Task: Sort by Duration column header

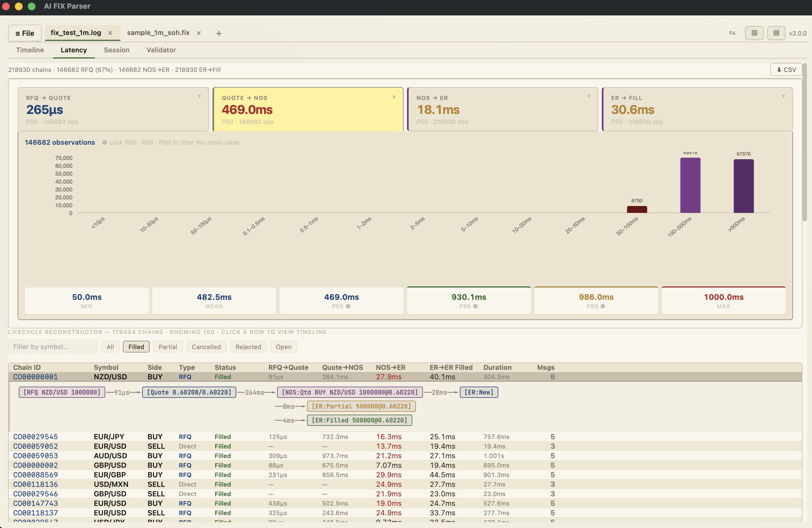Action: pyautogui.click(x=497, y=367)
